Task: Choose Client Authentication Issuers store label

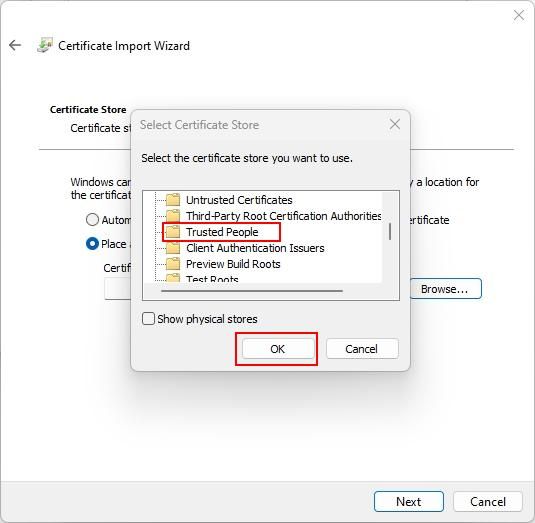Action: [255, 248]
